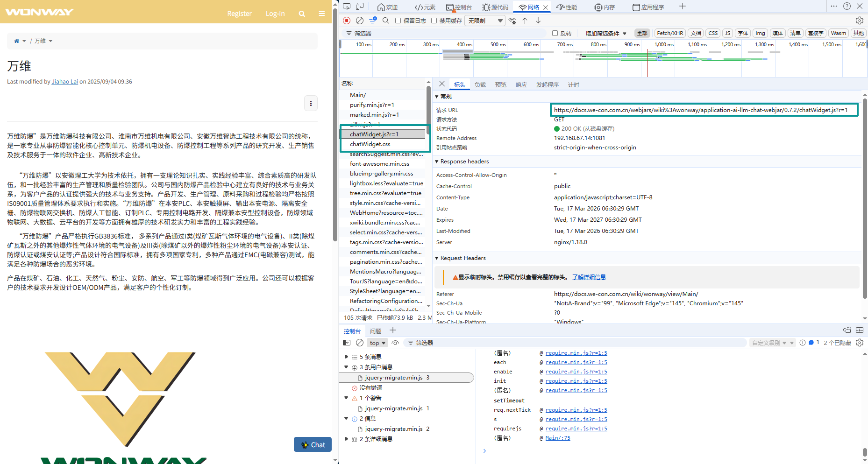This screenshot has height=464, width=868.
Task: Switch to the 响应 tab
Action: (x=521, y=85)
